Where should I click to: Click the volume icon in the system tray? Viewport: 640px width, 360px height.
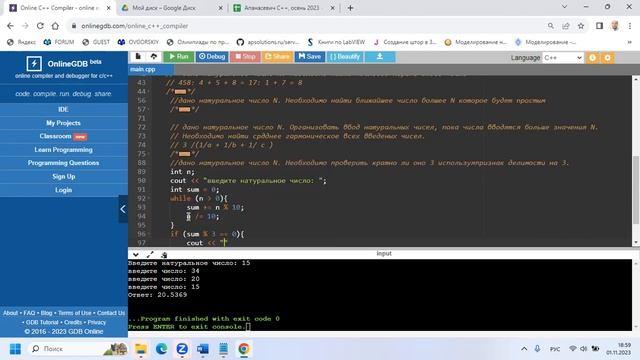coord(584,349)
